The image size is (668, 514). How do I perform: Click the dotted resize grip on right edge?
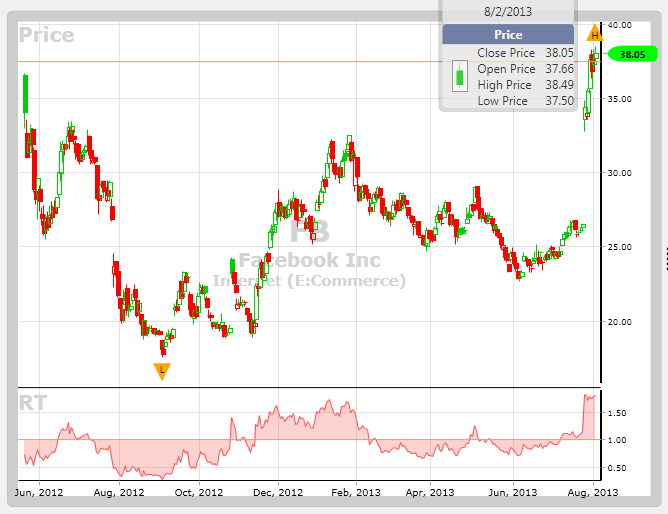click(664, 257)
